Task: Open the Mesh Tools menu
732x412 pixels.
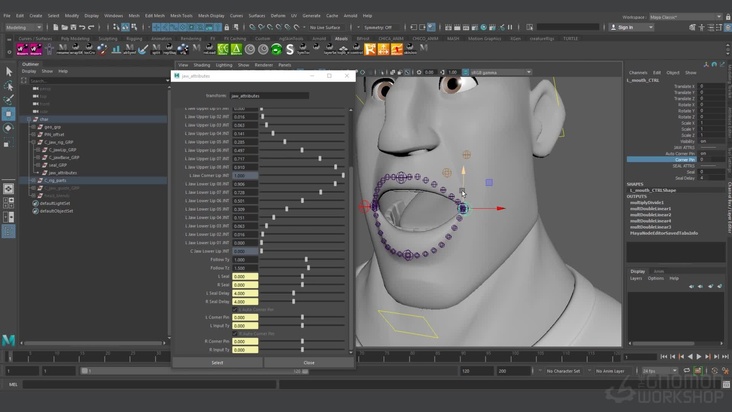Action: click(181, 16)
